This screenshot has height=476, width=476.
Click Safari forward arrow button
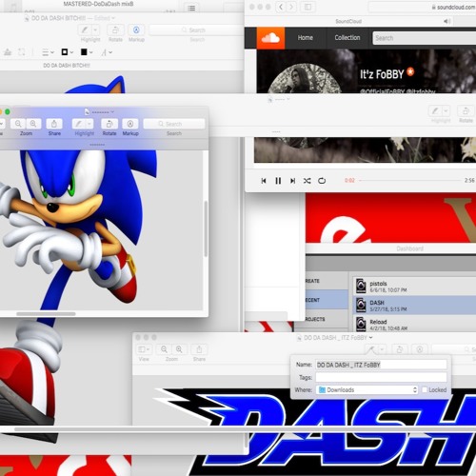(x=291, y=7)
